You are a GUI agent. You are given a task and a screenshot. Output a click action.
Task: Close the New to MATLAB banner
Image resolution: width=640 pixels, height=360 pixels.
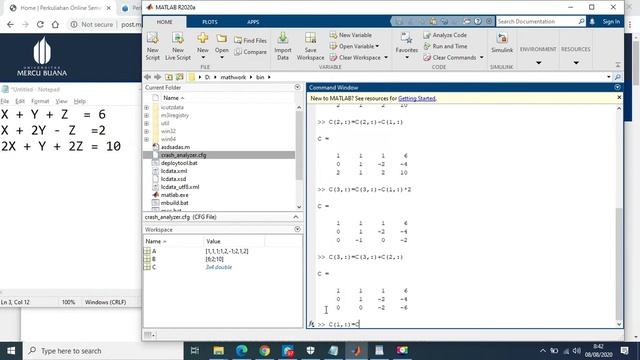pos(619,98)
